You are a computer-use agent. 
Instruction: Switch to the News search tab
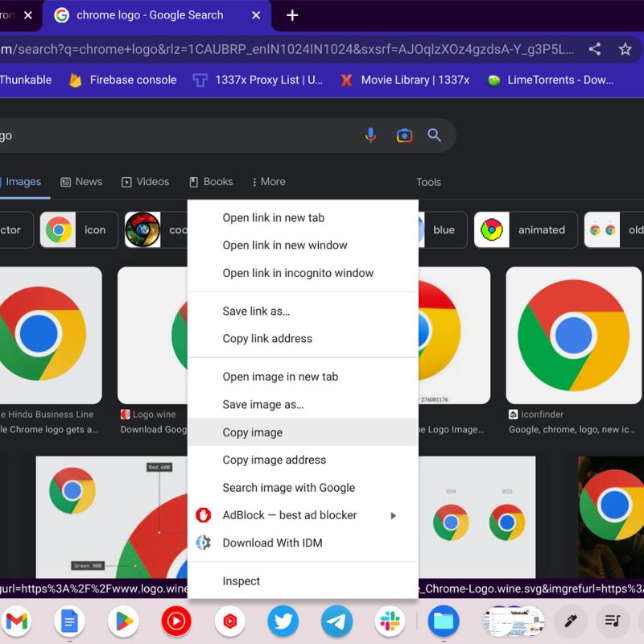pos(81,182)
